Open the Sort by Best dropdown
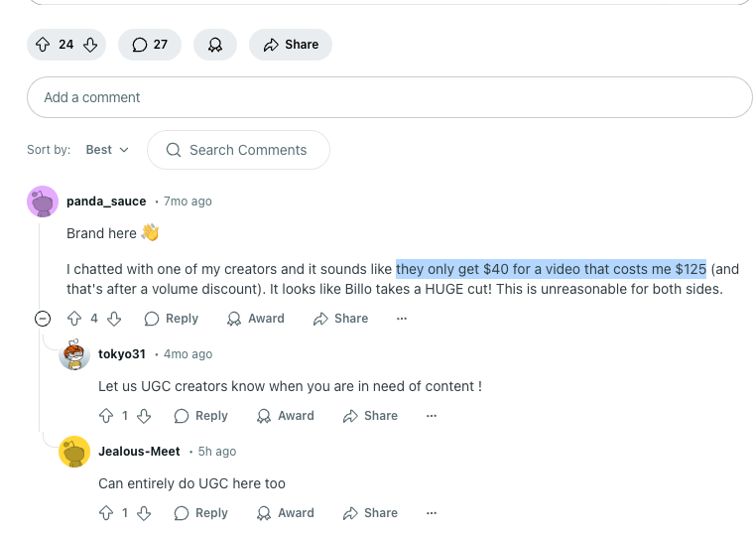This screenshot has width=756, height=535. coord(107,150)
